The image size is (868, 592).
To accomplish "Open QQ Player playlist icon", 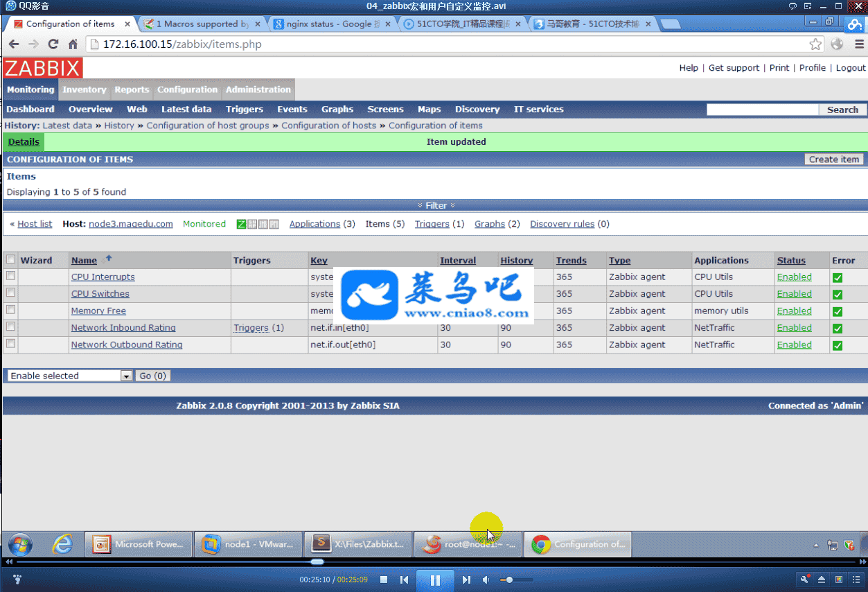I will click(x=856, y=580).
